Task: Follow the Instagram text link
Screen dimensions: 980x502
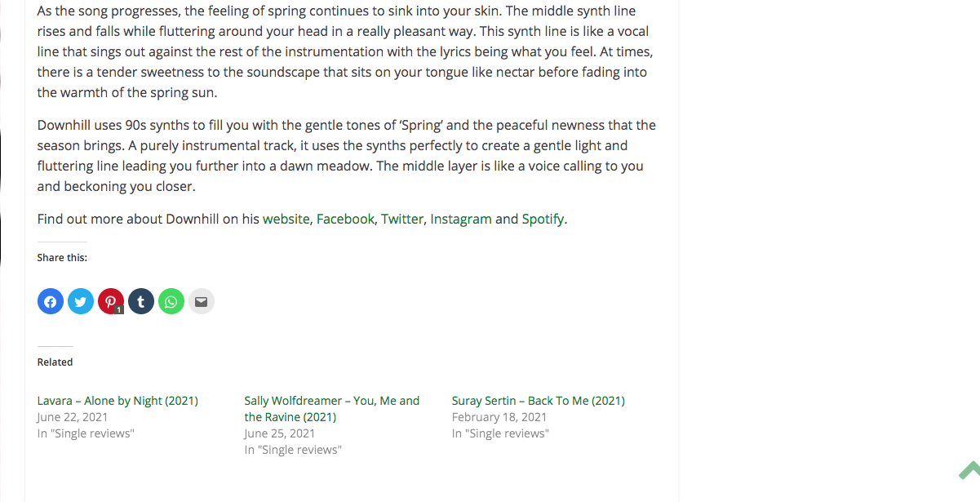Action: click(461, 219)
